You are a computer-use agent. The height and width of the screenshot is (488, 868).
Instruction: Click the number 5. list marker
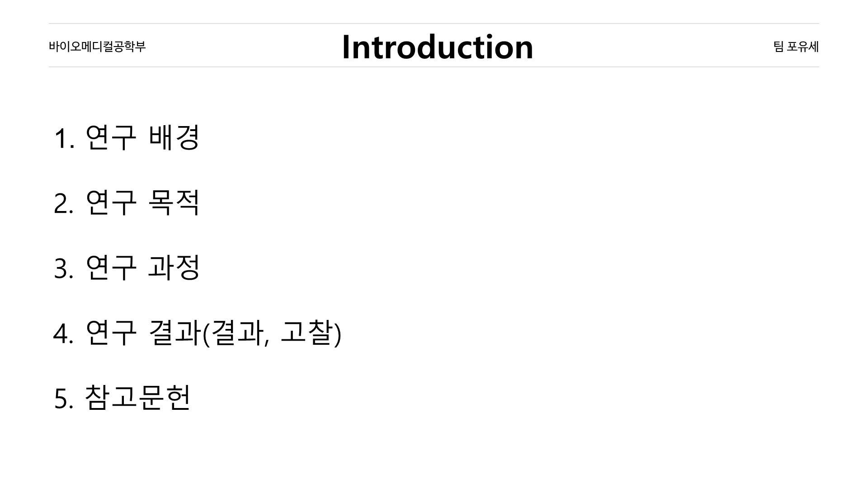tap(64, 399)
